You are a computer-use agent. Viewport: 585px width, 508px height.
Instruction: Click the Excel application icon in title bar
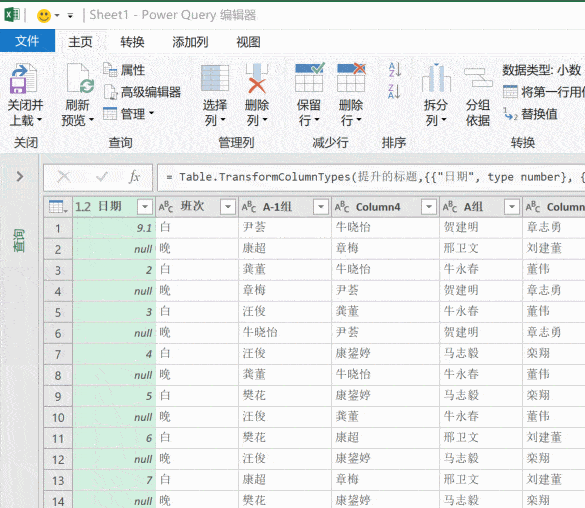coord(12,15)
